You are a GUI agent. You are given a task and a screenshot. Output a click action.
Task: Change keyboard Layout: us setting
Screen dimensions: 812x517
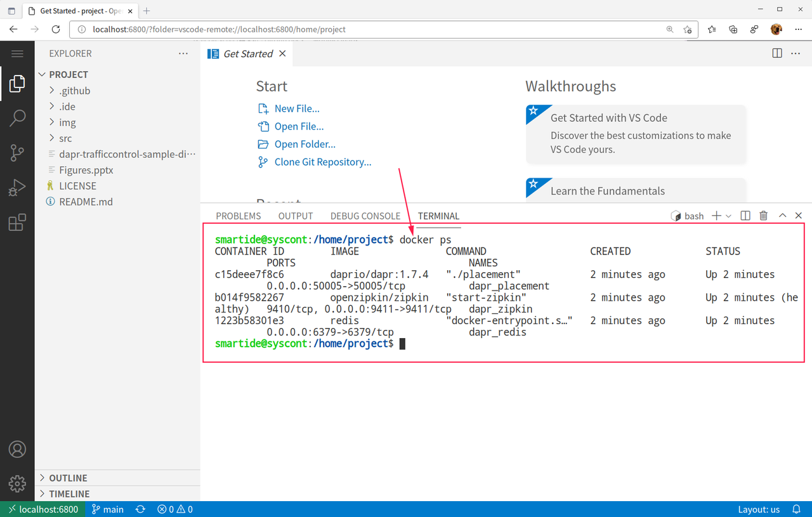[x=759, y=509]
